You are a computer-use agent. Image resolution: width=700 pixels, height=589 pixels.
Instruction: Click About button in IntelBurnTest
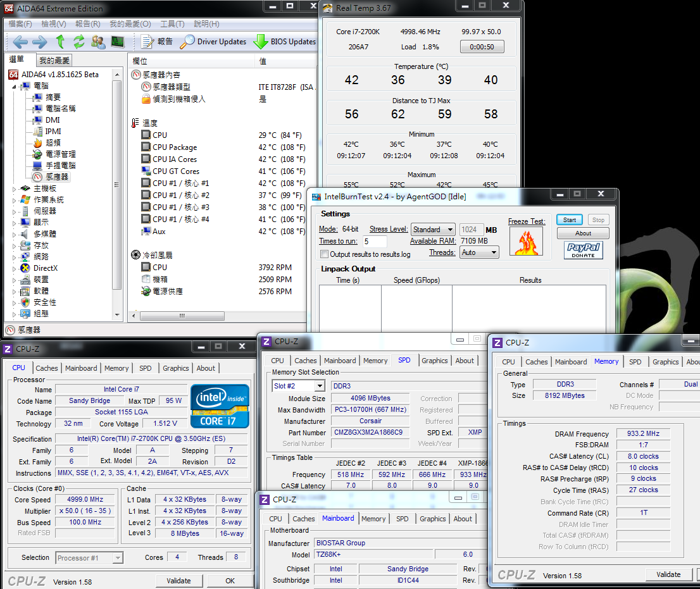click(583, 233)
